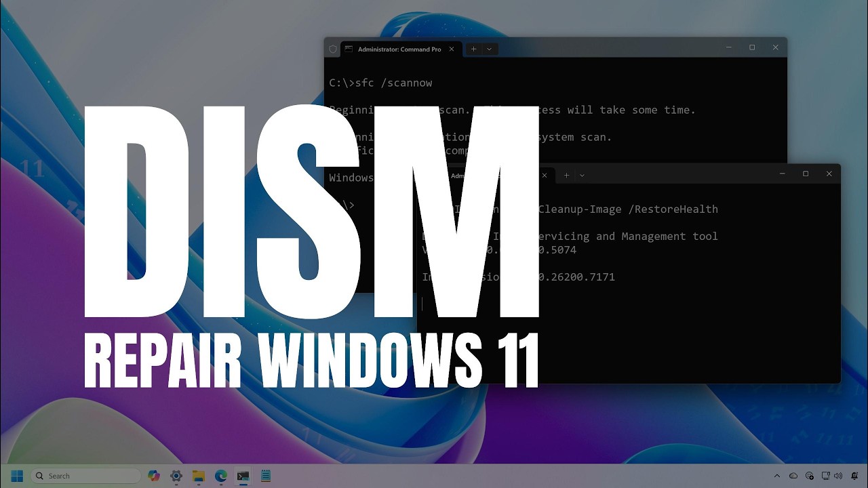Open Notepad from the taskbar

point(266,476)
